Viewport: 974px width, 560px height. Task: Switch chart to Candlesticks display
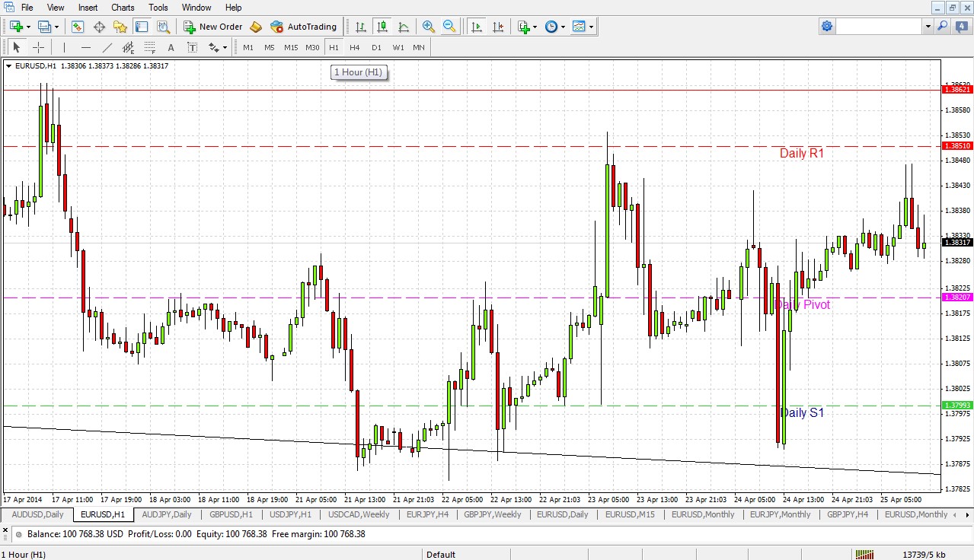click(x=382, y=27)
